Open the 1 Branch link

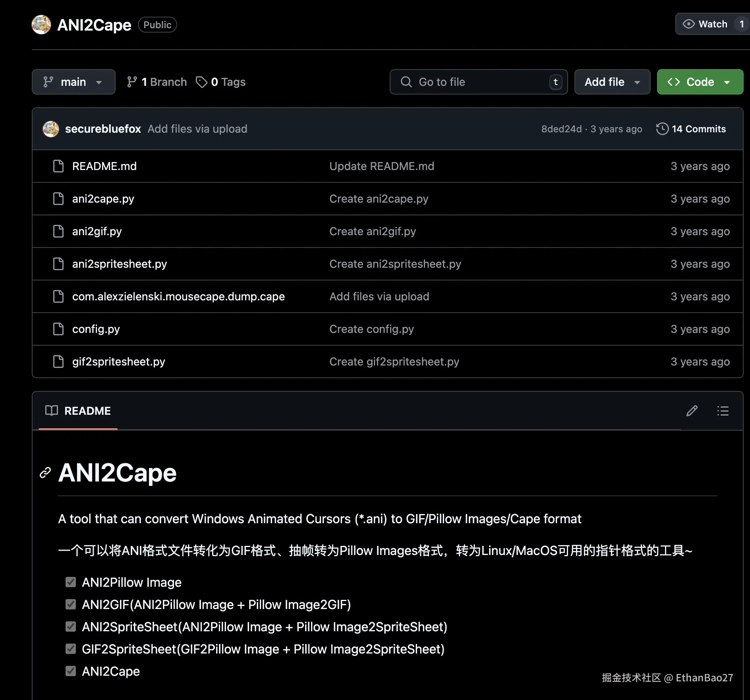click(157, 82)
